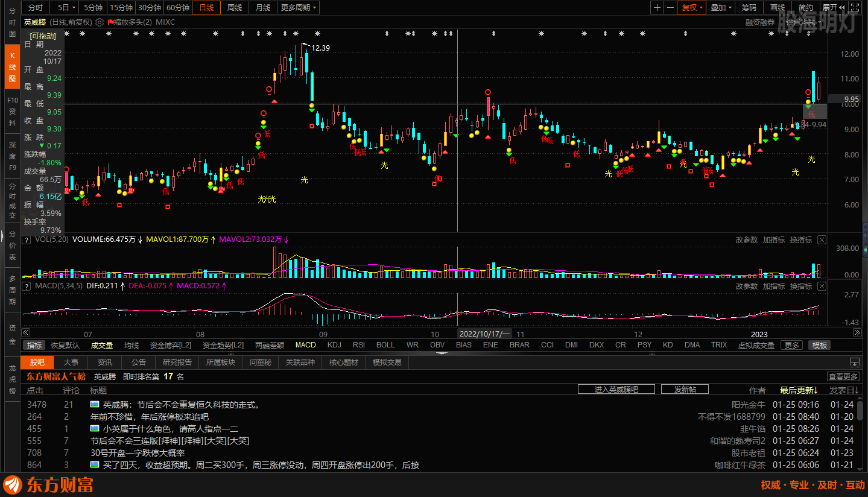Viewport: 868px width, 497px height.
Task: Click the 展开 expand arrows button
Action: click(833, 7)
